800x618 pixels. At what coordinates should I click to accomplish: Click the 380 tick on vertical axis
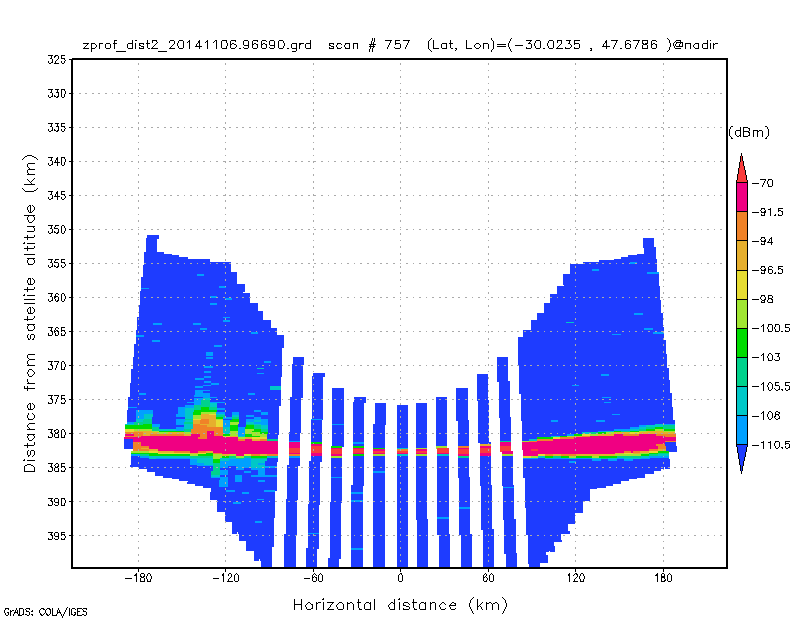click(x=57, y=433)
